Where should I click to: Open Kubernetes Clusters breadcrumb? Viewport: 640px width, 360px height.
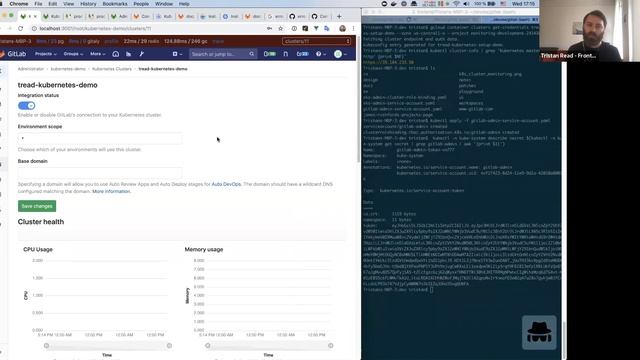(x=112, y=69)
